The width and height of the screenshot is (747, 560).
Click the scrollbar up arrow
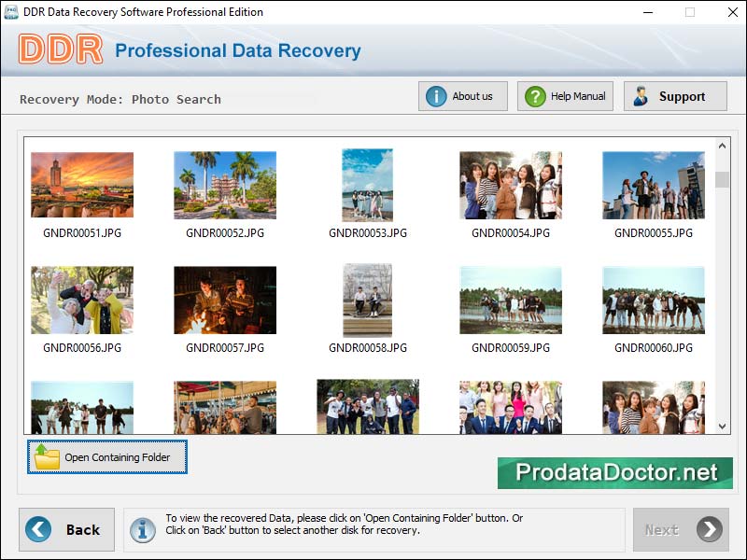click(721, 144)
